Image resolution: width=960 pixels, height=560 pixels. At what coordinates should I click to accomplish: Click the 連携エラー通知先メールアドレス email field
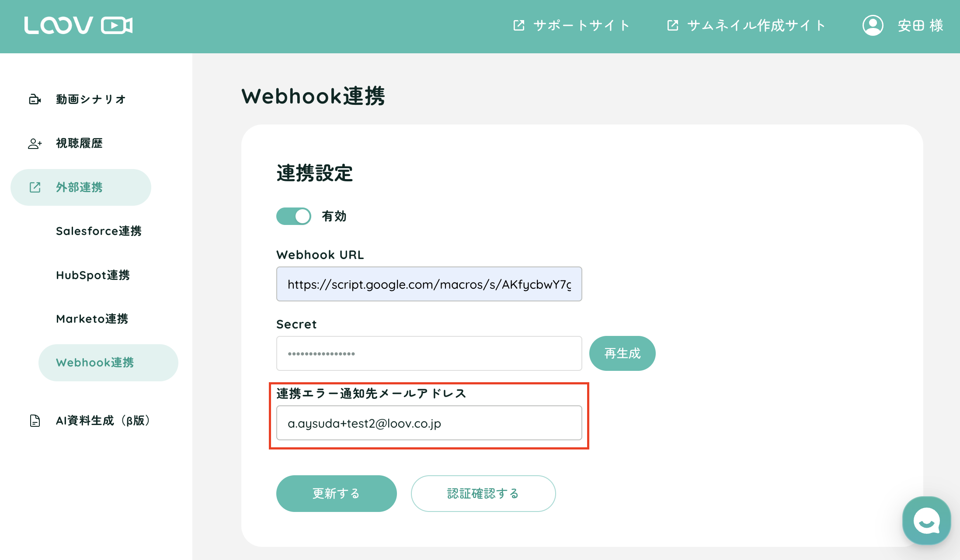(429, 423)
